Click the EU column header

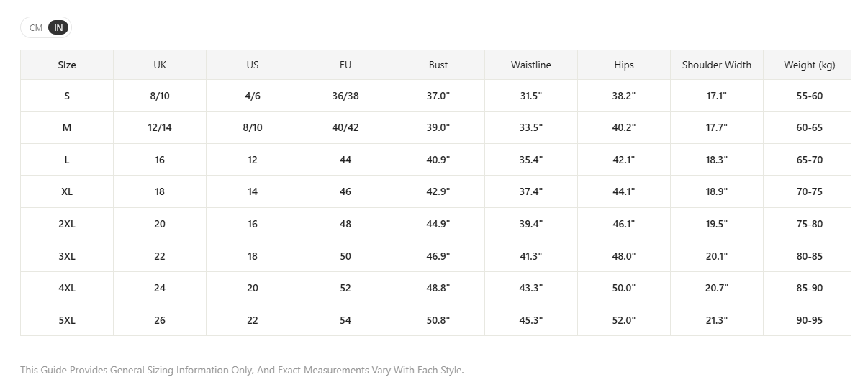click(x=345, y=65)
